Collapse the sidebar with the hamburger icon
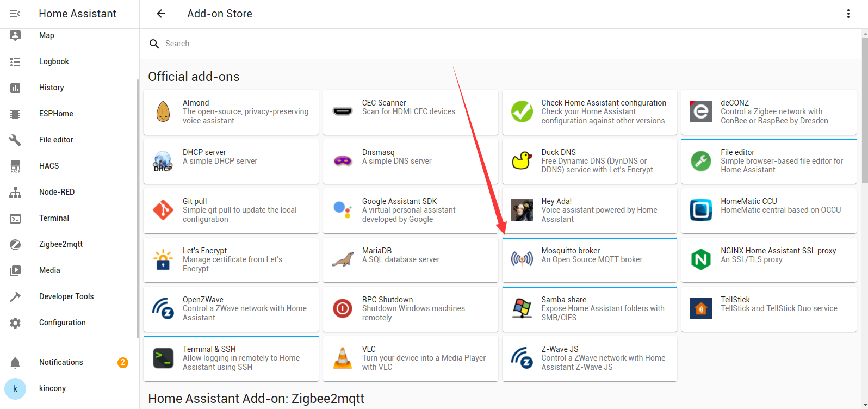868x409 pixels. [x=15, y=14]
